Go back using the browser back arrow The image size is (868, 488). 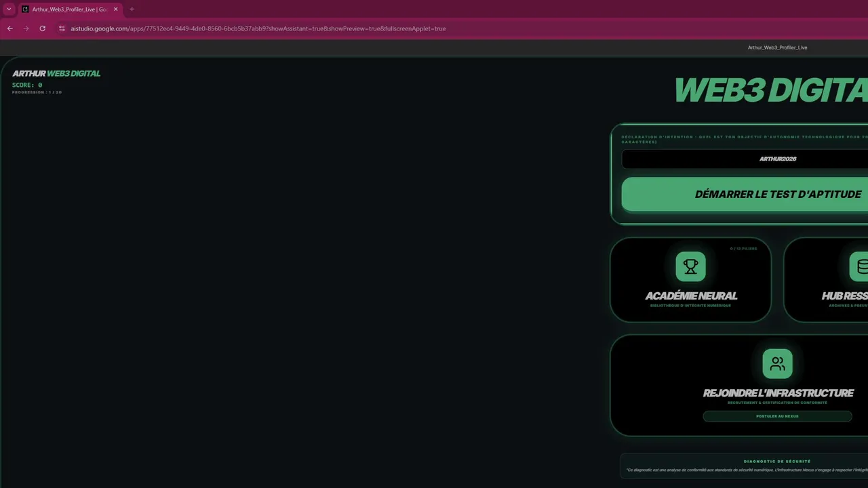[9, 28]
